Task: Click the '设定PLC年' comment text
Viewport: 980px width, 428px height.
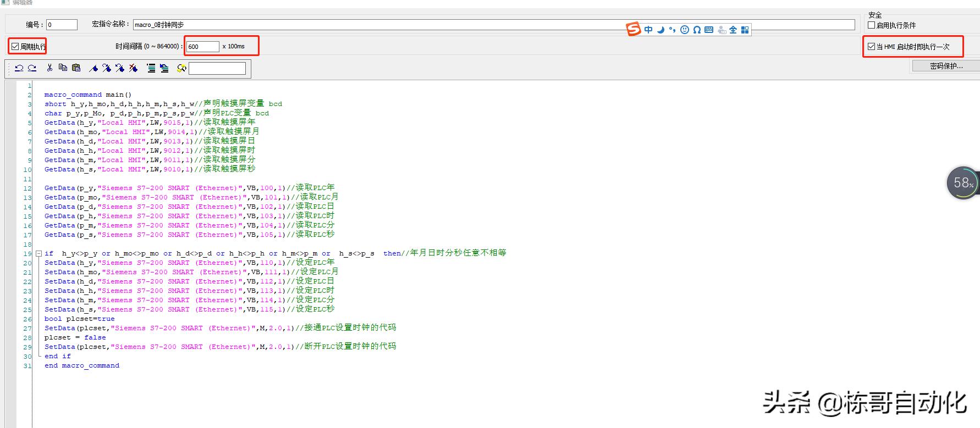Action: pyautogui.click(x=315, y=262)
